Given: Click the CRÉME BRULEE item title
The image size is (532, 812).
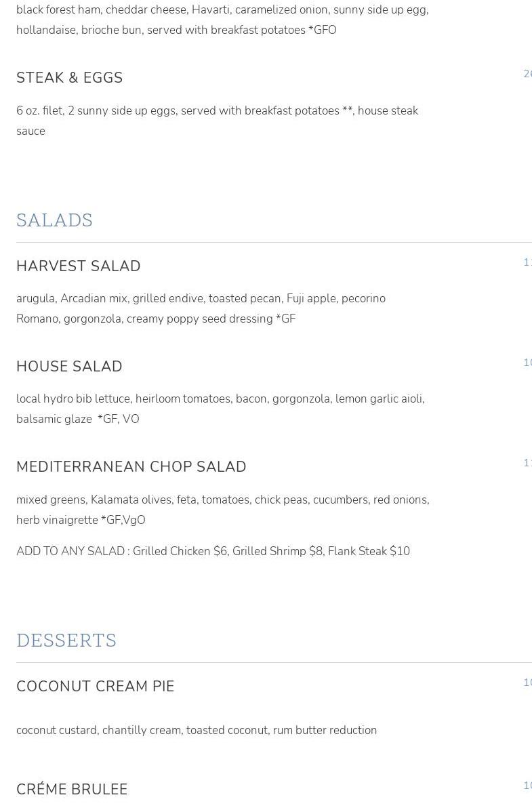Looking at the screenshot, I should pyautogui.click(x=72, y=790).
